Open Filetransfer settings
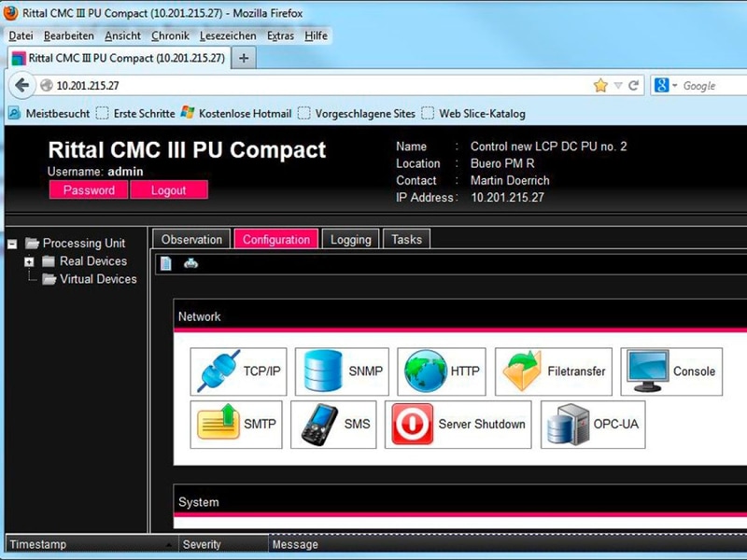Image resolution: width=747 pixels, height=560 pixels. coord(554,371)
